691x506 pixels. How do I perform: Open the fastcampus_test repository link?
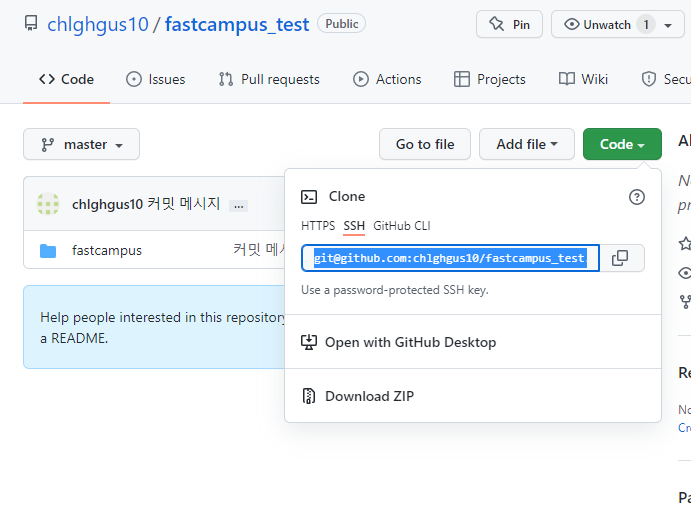[x=237, y=24]
